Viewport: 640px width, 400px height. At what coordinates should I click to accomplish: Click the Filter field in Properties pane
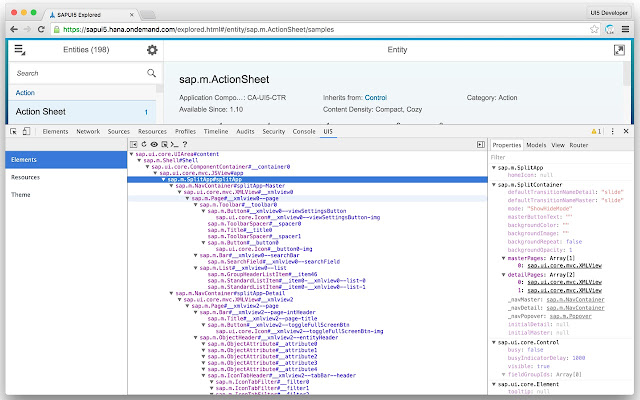tap(561, 157)
